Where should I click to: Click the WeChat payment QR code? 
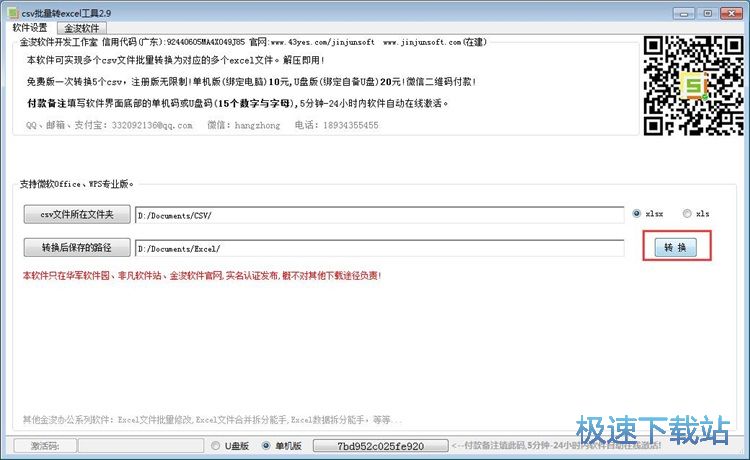[x=693, y=86]
